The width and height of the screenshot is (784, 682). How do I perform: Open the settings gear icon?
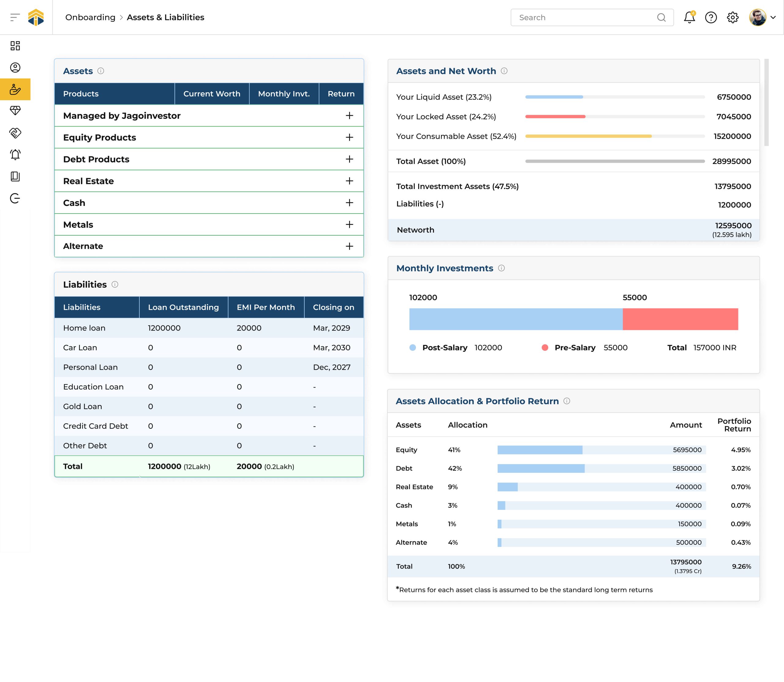732,17
